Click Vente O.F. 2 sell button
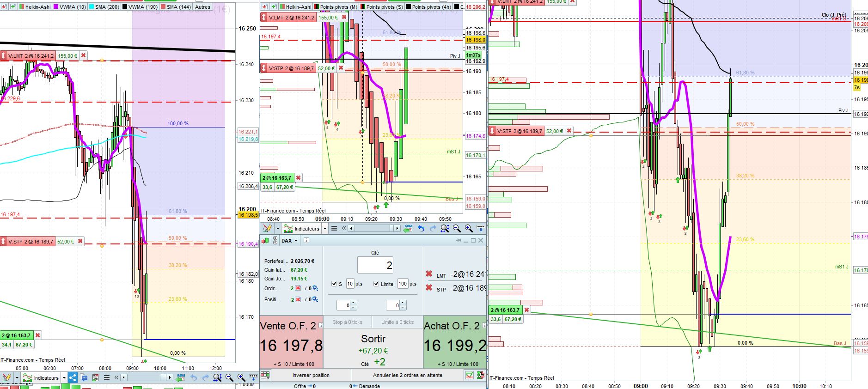 pyautogui.click(x=291, y=342)
